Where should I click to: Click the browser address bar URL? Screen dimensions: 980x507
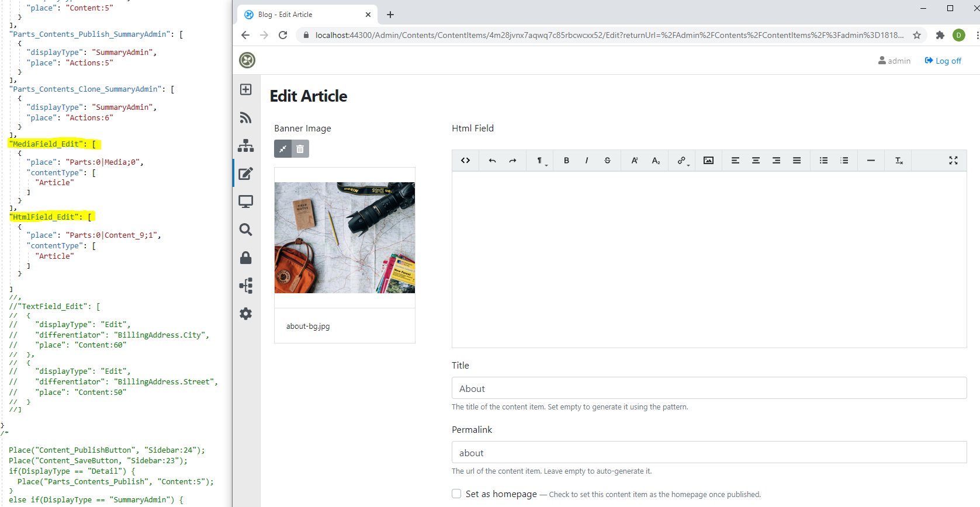click(609, 35)
